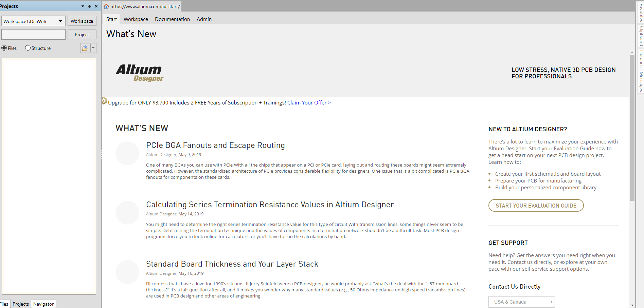This screenshot has height=308, width=644.
Task: Click the Workspace button in Projects panel
Action: tap(82, 21)
